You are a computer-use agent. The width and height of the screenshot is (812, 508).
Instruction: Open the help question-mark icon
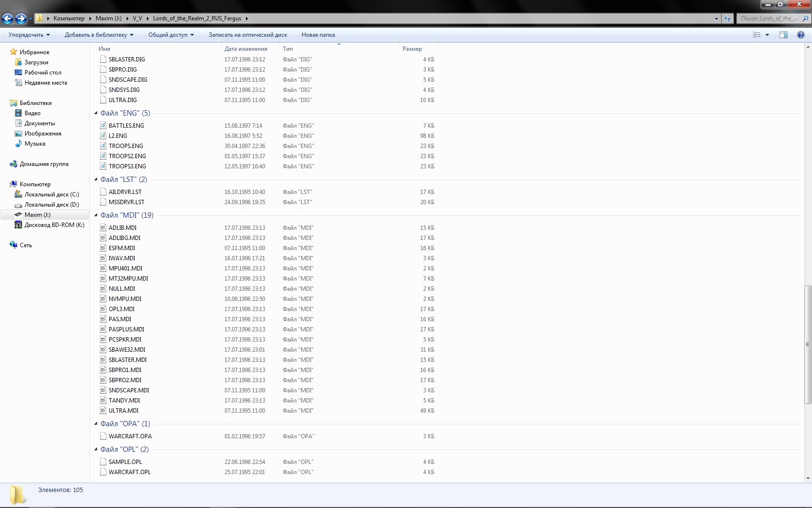tap(800, 35)
